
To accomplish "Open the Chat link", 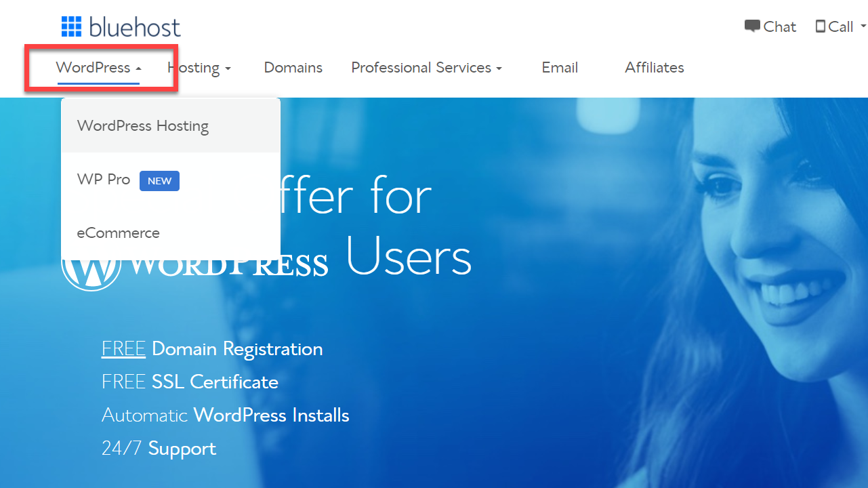I will (770, 26).
